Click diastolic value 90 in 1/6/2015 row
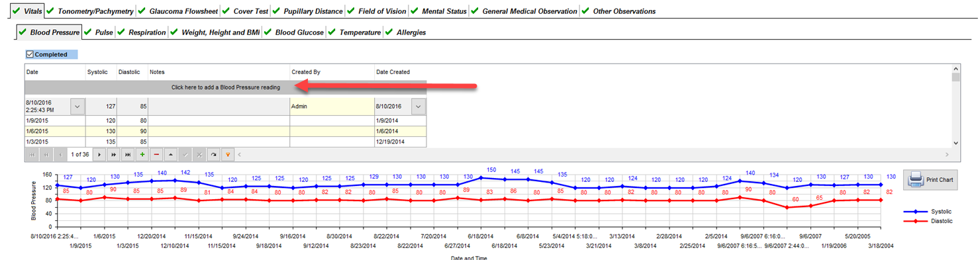This screenshot has width=980, height=260. 132,131
